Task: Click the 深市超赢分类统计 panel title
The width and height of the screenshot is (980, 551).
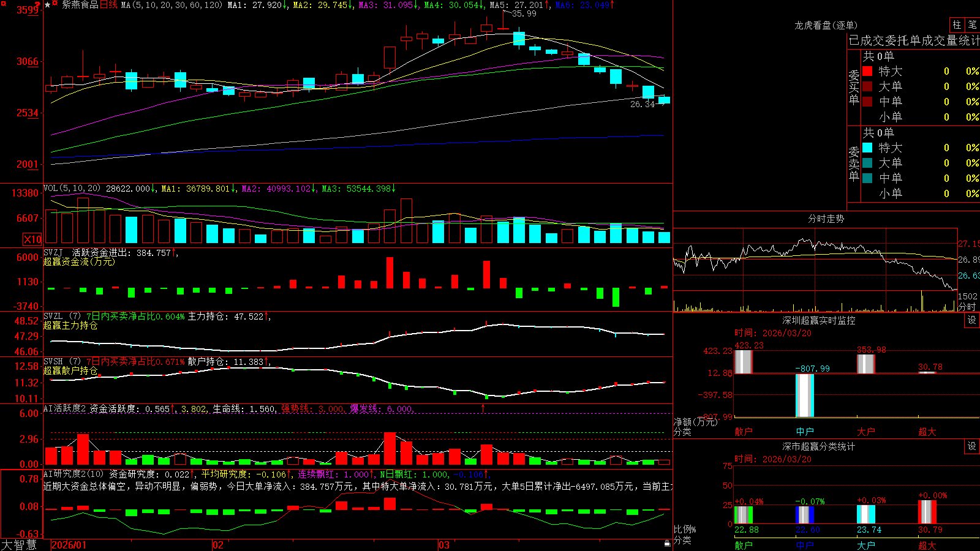Action: click(x=819, y=446)
